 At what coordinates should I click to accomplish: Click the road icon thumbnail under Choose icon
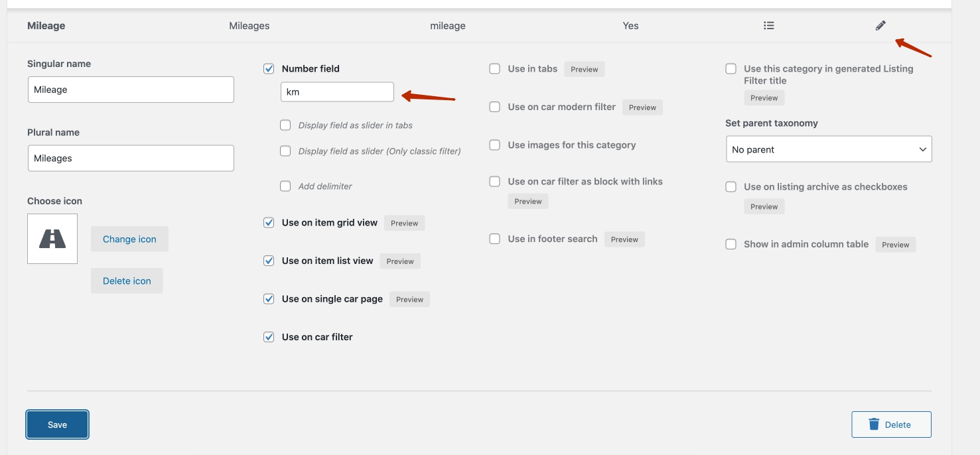[x=52, y=239]
